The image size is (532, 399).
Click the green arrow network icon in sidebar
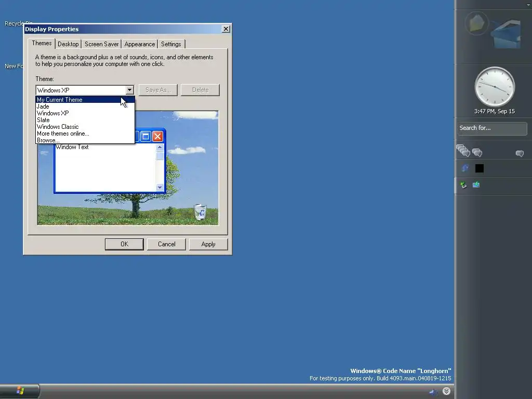463,185
